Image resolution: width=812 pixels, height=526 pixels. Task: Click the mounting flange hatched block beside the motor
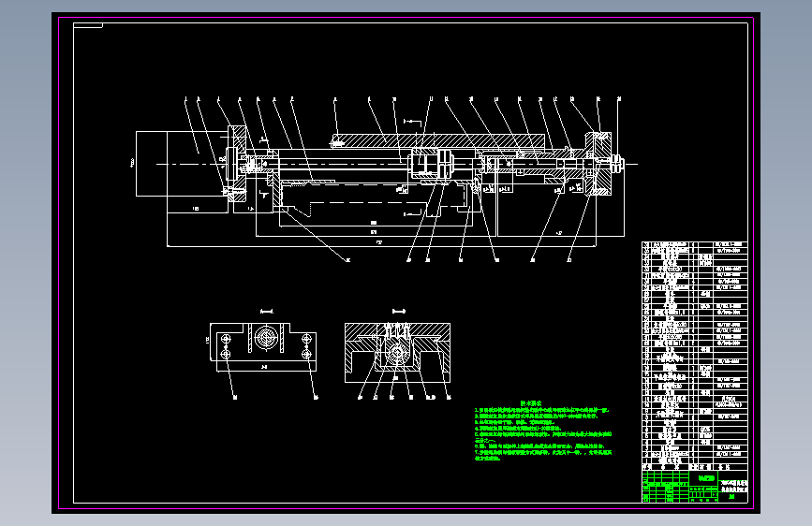point(238,164)
